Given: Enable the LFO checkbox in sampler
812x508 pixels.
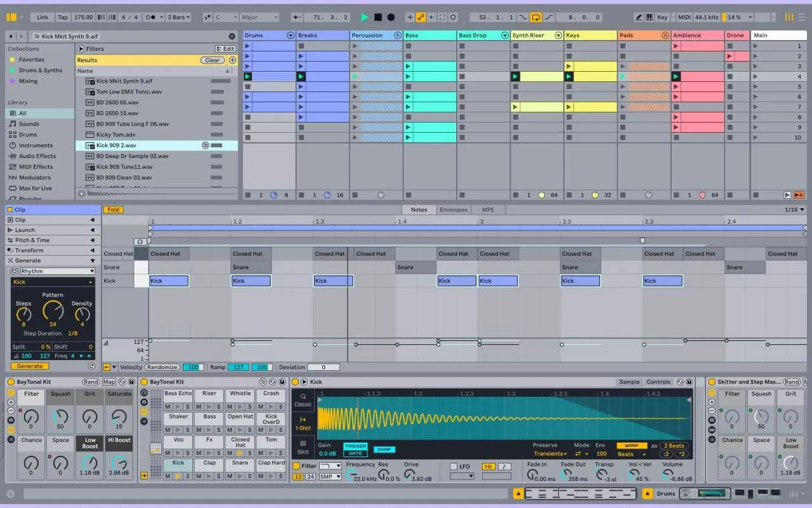Looking at the screenshot, I should [x=454, y=466].
